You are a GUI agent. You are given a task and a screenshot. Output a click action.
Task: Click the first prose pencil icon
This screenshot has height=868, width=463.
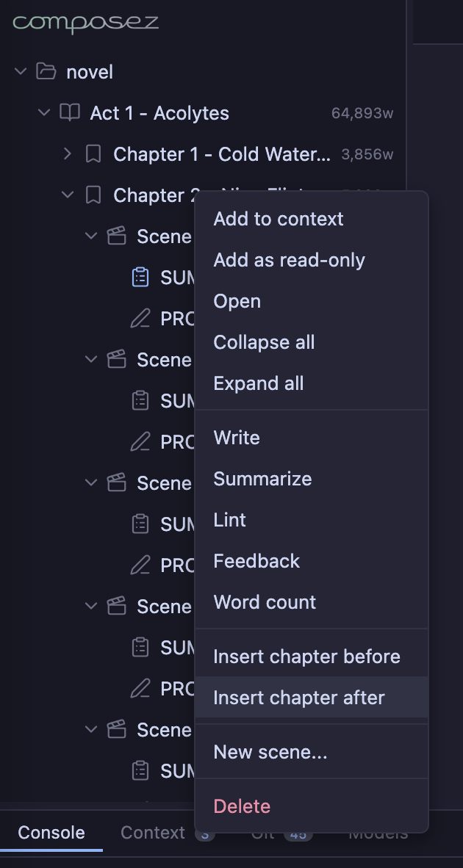click(x=140, y=319)
